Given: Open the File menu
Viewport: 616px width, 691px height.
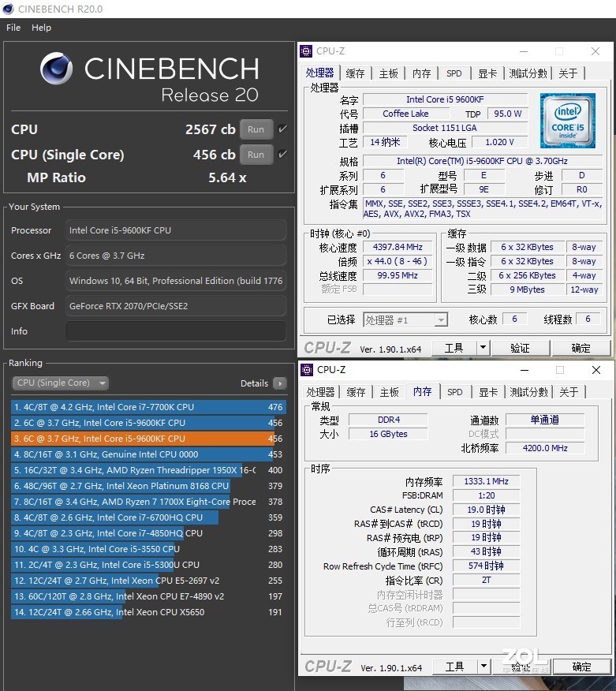Looking at the screenshot, I should (13, 28).
